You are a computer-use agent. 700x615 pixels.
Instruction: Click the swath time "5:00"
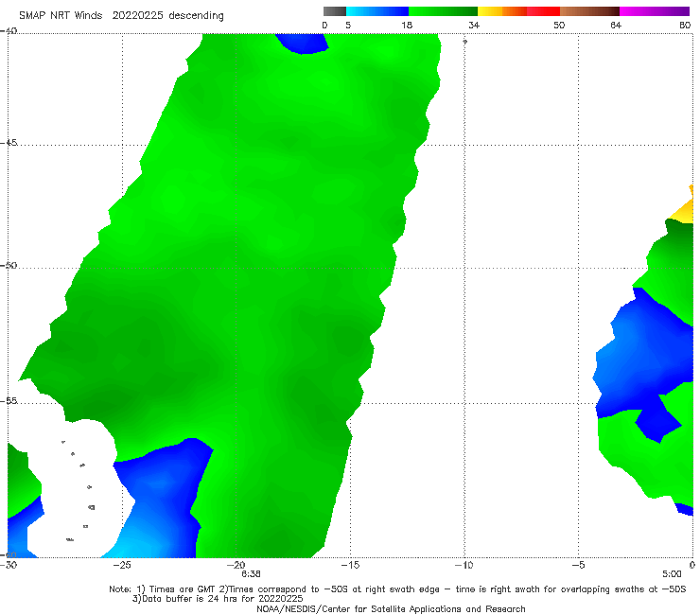coord(672,574)
